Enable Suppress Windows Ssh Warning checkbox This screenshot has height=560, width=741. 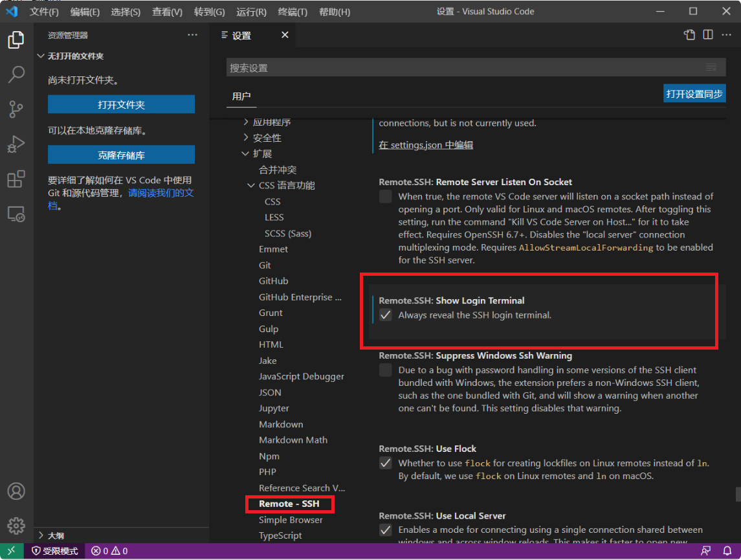pos(386,370)
